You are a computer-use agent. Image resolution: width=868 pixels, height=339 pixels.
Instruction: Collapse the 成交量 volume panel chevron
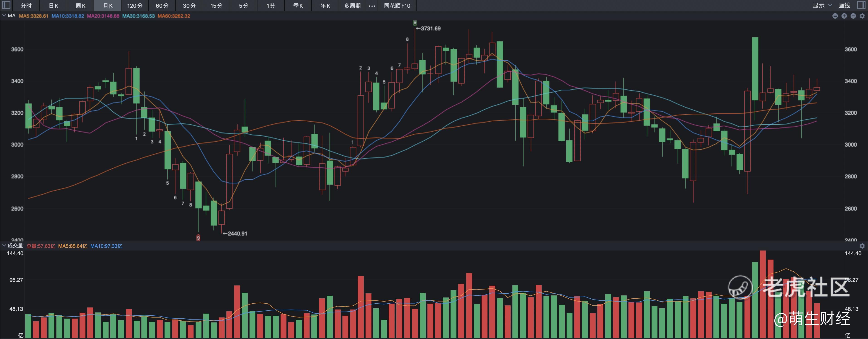[4, 246]
